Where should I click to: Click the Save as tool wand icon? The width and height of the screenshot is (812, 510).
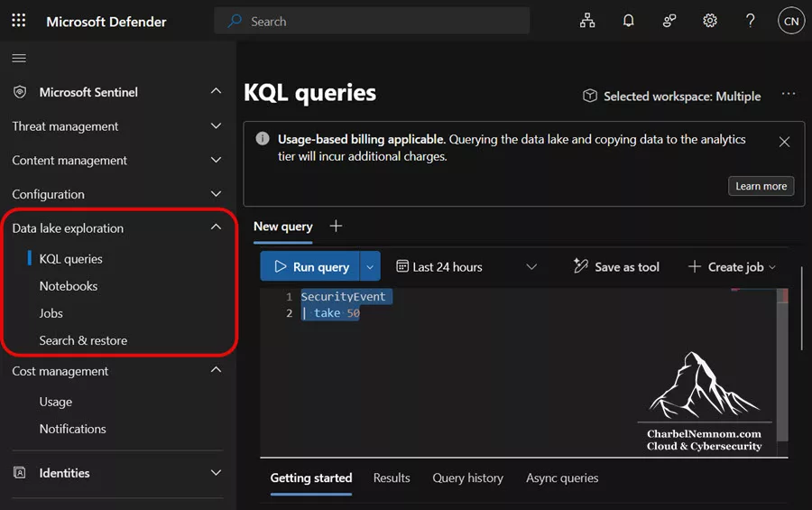tap(580, 266)
